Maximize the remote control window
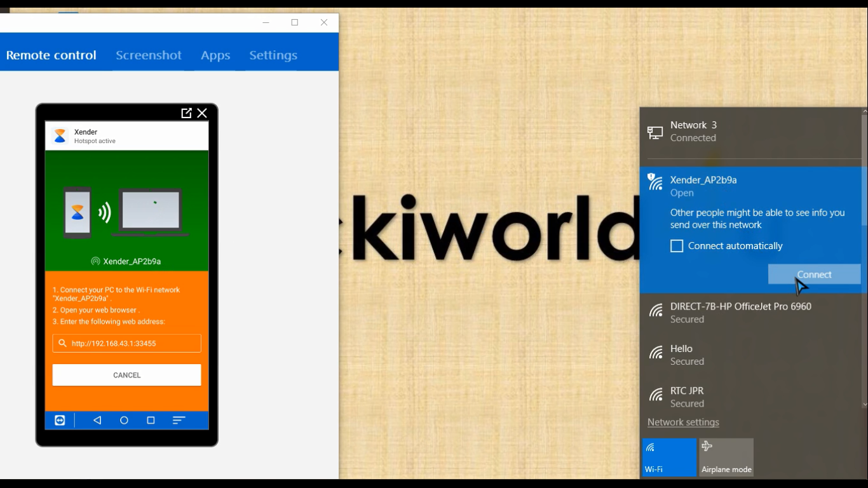868x488 pixels. [x=295, y=22]
